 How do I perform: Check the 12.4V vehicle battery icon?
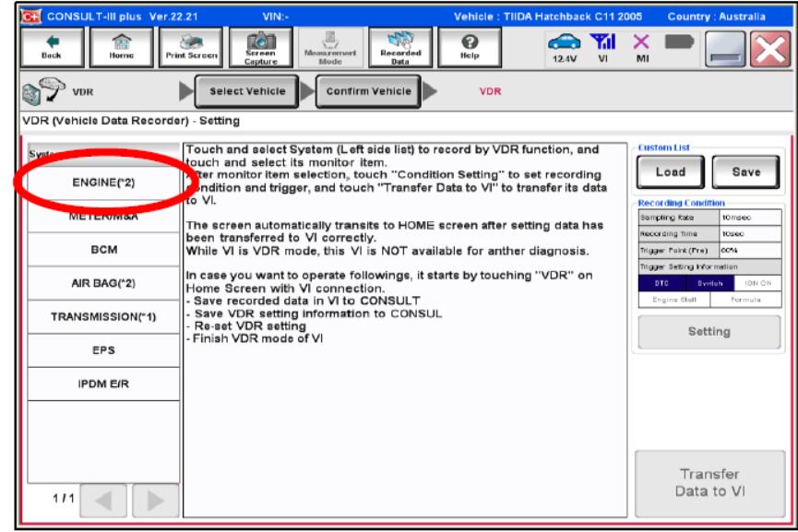pyautogui.click(x=565, y=48)
